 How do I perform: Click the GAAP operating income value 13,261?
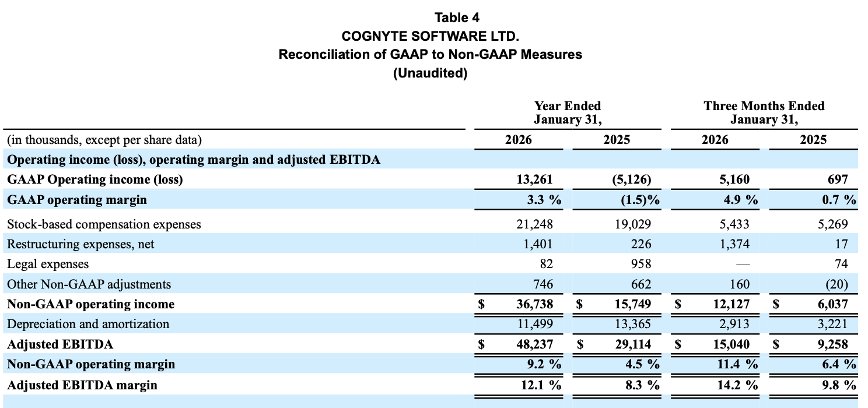(x=534, y=180)
